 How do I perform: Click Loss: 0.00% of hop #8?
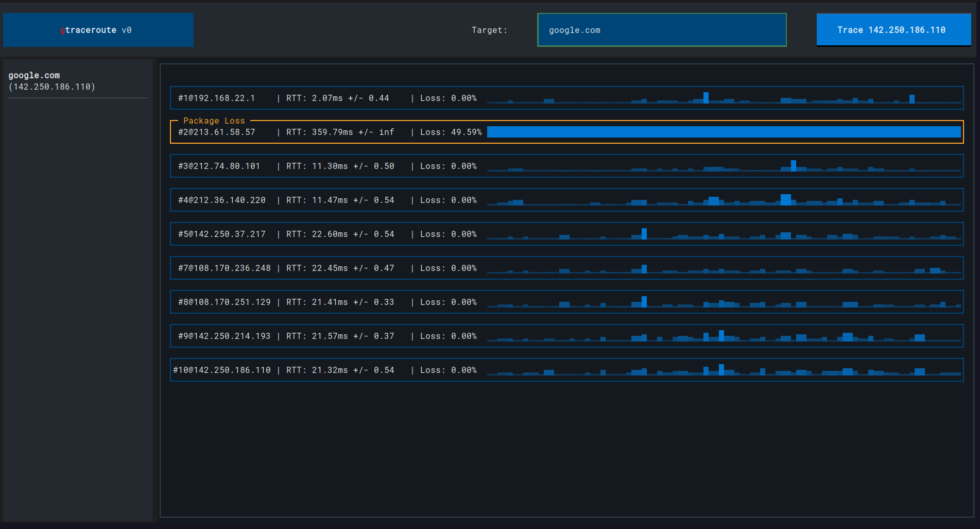click(x=449, y=302)
